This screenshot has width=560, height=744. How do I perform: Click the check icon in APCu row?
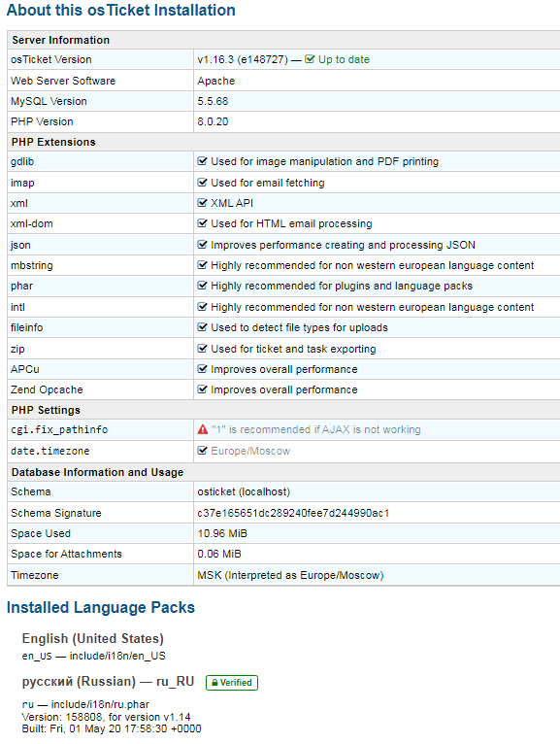[x=202, y=369]
